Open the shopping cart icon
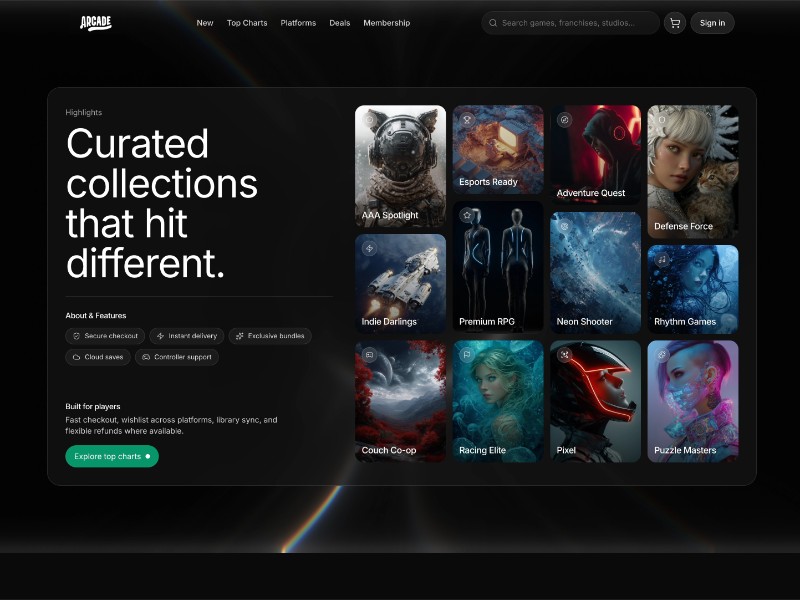Viewport: 800px width, 600px height. 675,23
